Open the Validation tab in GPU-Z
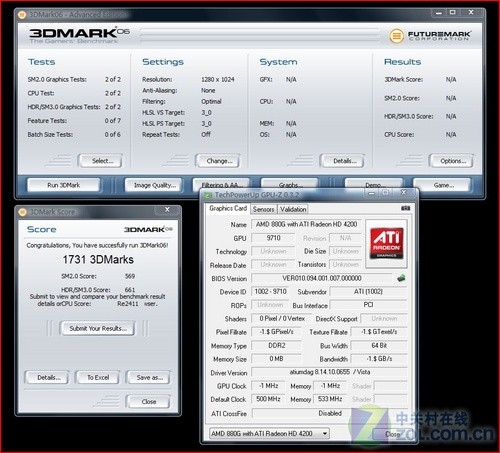 pos(293,209)
